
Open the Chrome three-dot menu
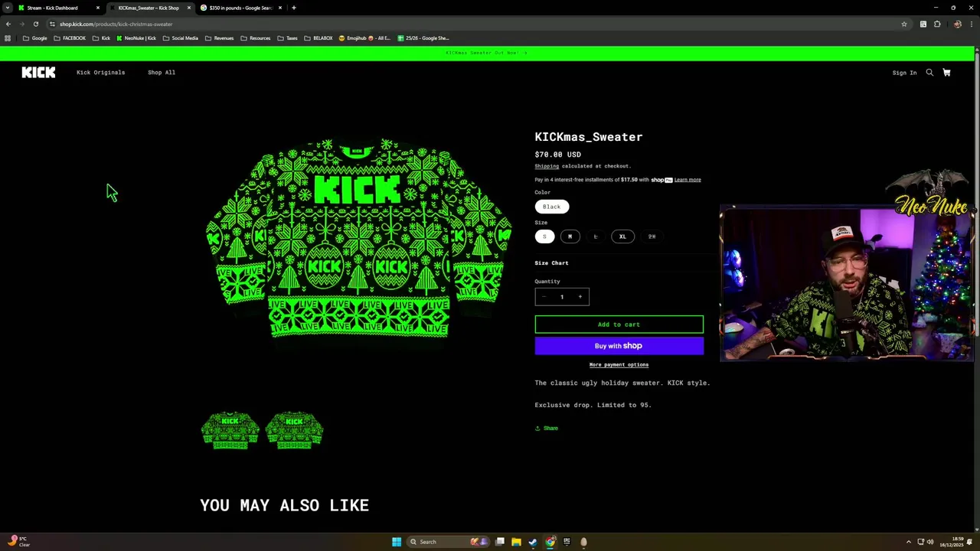971,24
